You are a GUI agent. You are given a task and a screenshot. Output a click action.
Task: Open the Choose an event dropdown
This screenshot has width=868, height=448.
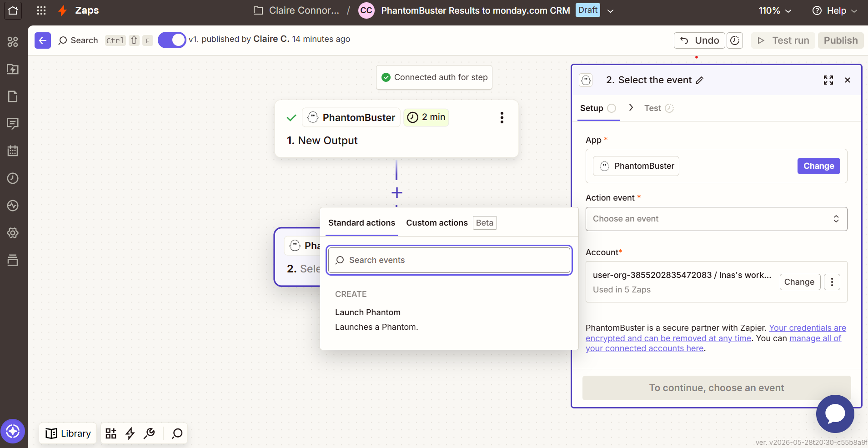(x=716, y=219)
